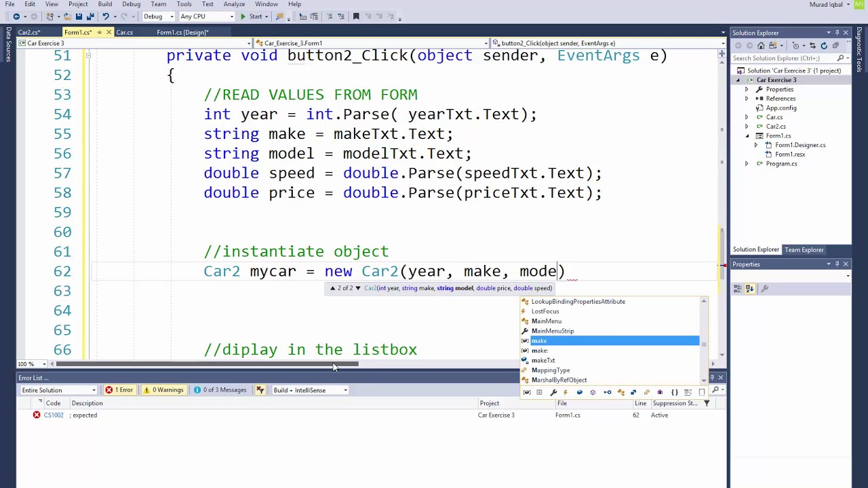Pin the Form1.cs tab with pin icon
Screen dimensions: 868x488
pos(99,32)
